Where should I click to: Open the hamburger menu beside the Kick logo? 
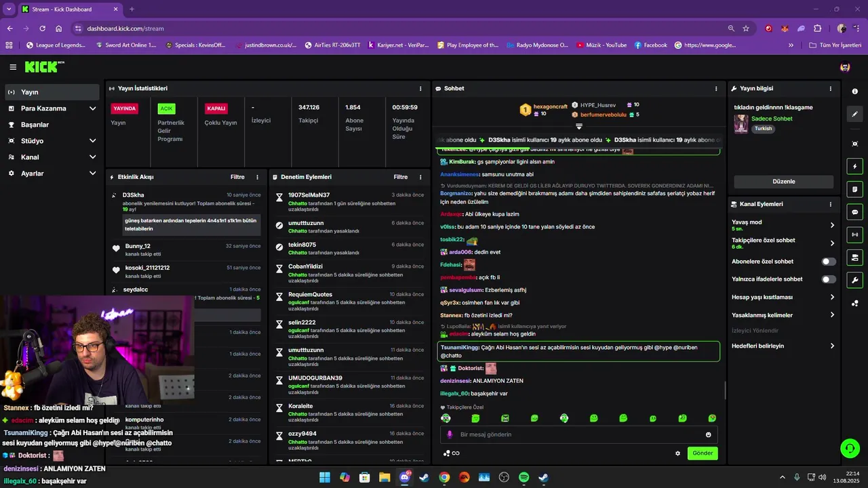[13, 67]
